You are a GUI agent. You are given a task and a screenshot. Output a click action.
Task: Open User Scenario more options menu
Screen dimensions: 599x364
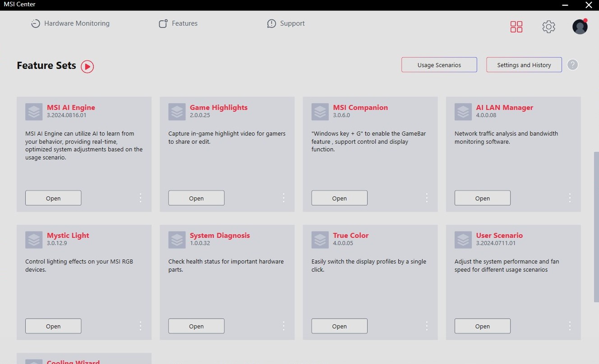click(x=570, y=326)
